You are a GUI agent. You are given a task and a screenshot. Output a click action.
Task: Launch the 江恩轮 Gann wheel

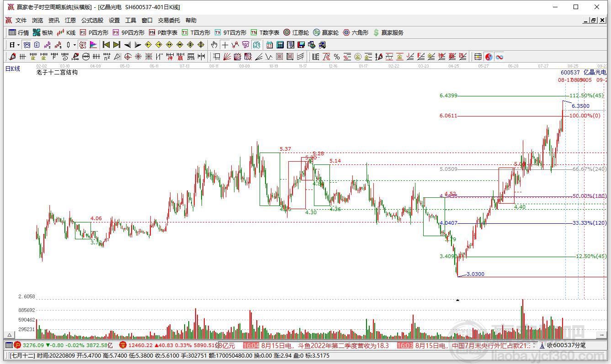[296, 32]
